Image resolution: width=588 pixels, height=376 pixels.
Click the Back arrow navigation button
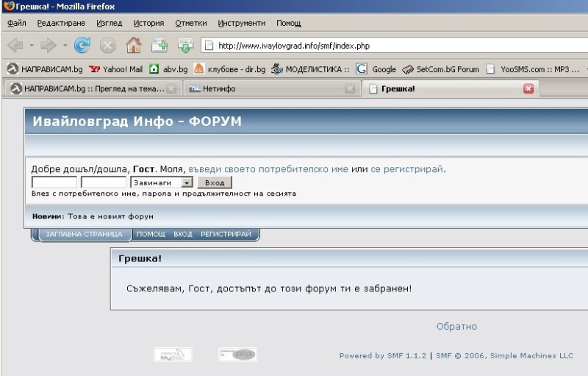pos(15,46)
